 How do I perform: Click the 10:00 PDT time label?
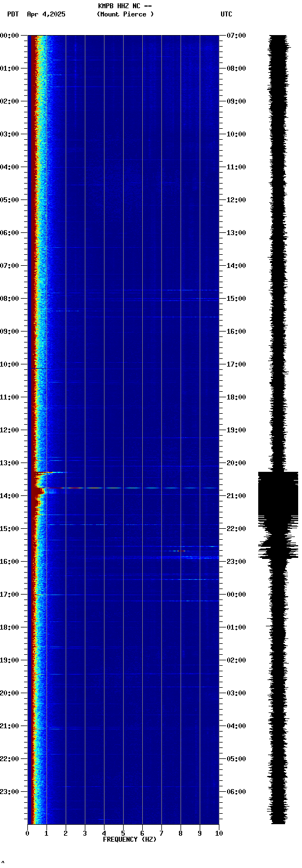point(10,364)
